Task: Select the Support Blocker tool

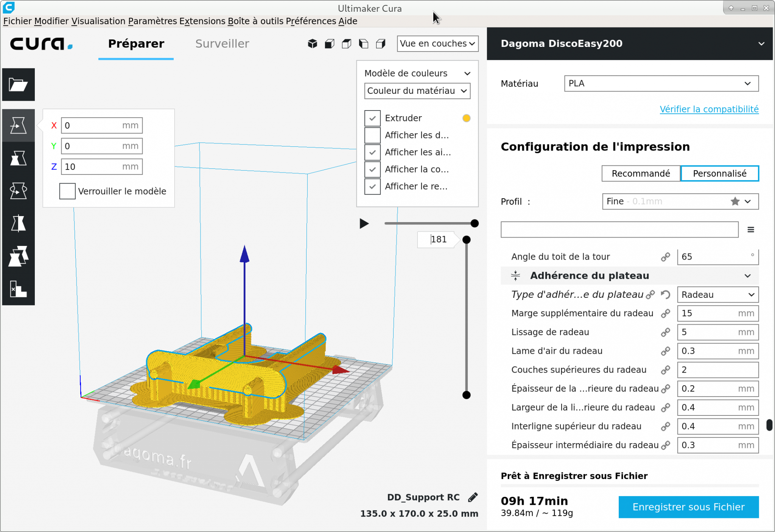Action: pyautogui.click(x=18, y=289)
